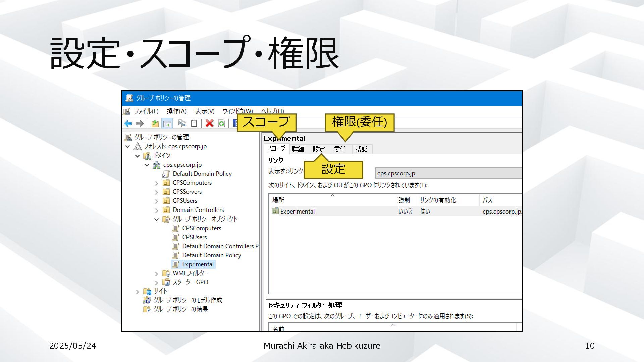The width and height of the screenshot is (644, 362).
Task: Expand the WMI フィルター node
Action: click(x=156, y=274)
